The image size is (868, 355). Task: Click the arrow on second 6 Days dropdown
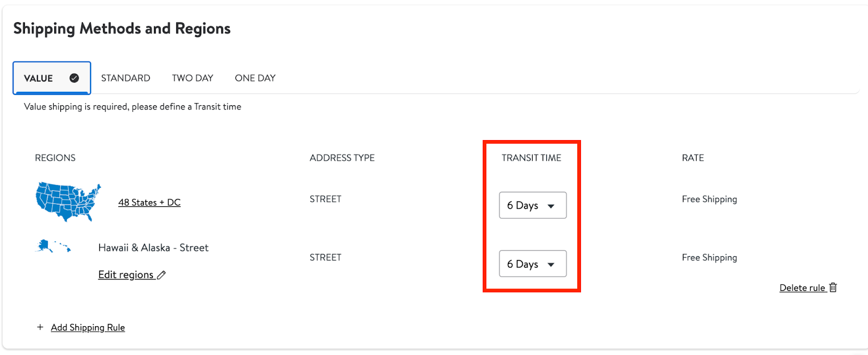click(551, 265)
